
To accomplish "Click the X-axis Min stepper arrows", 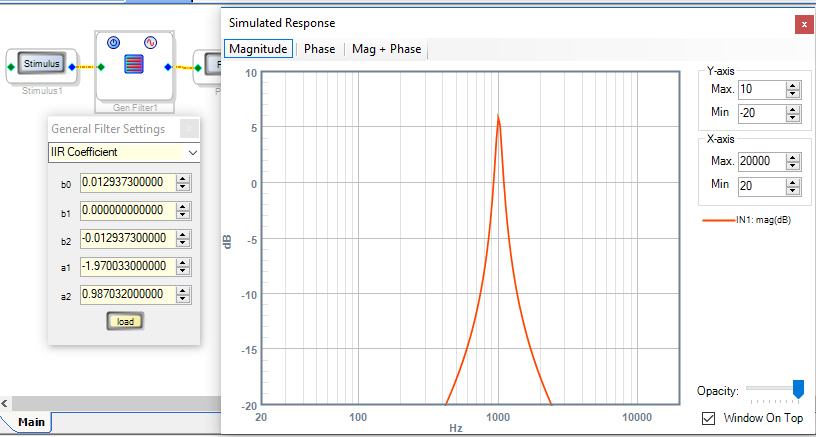I will coord(793,186).
